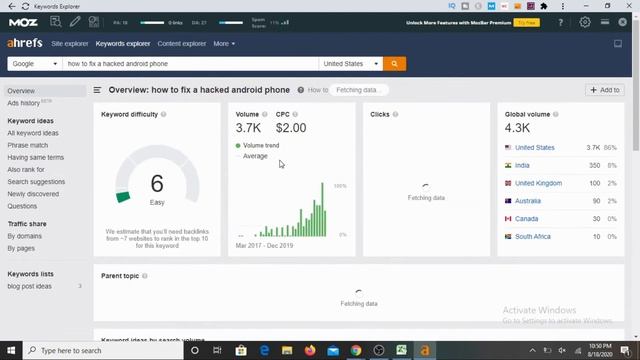Open MozBar help question mark
The height and width of the screenshot is (360, 640).
click(x=560, y=22)
